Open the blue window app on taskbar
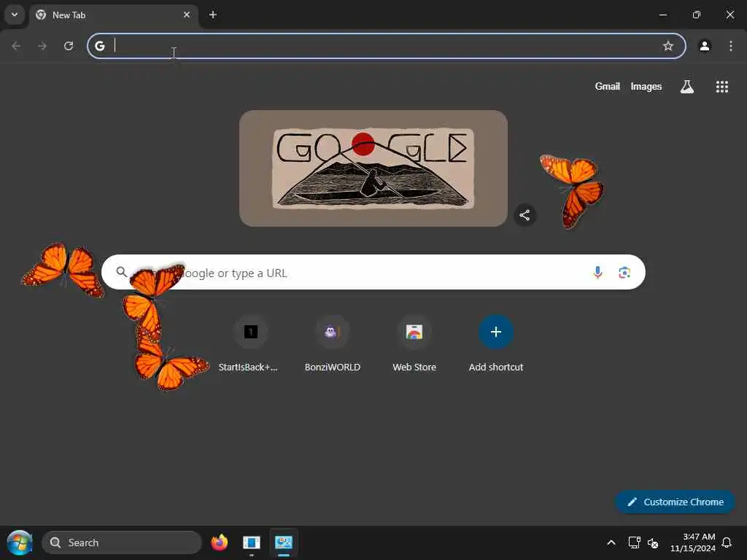 click(x=251, y=542)
